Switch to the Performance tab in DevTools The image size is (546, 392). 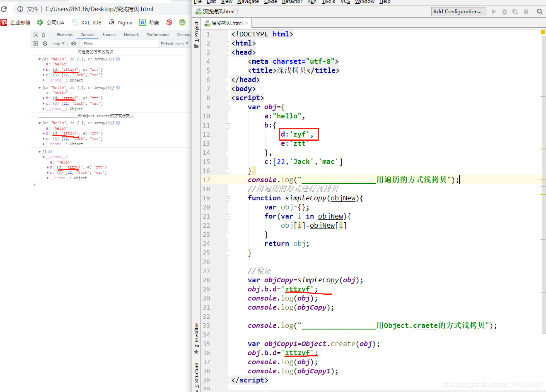[158, 35]
